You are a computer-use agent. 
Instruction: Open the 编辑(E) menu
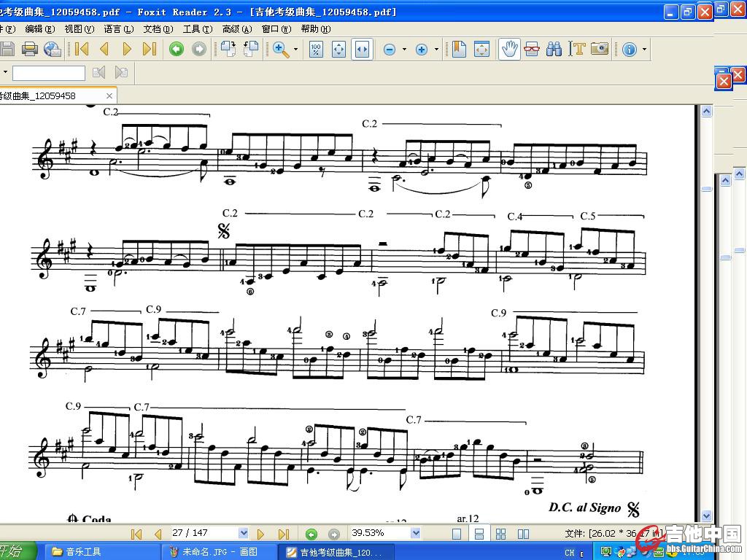tap(40, 29)
